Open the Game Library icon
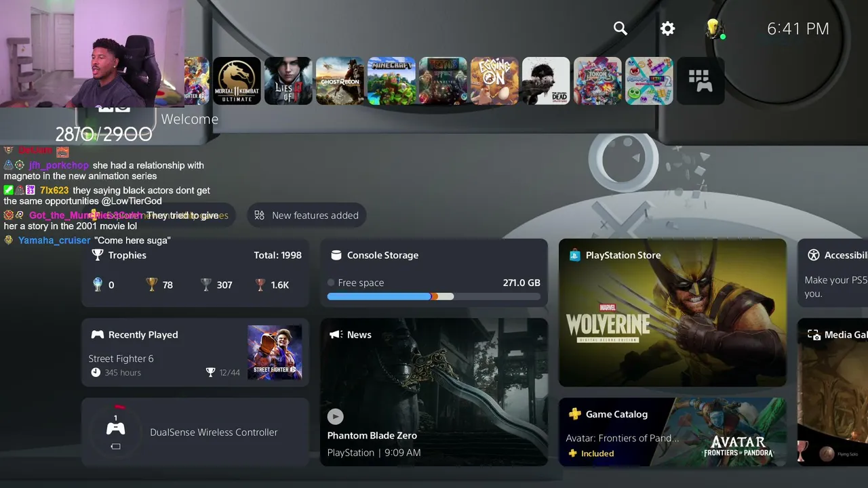 click(701, 81)
